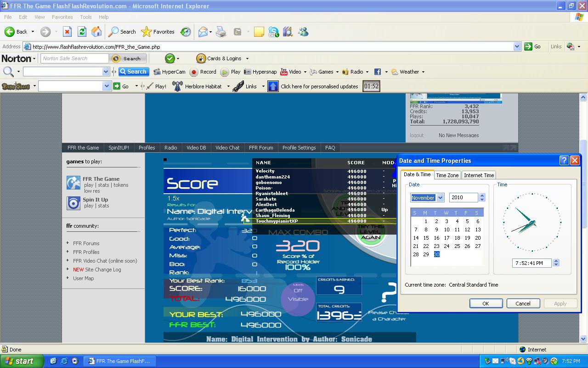
Task: Expand the magnifier toolbar search box dropdown
Action: point(106,72)
